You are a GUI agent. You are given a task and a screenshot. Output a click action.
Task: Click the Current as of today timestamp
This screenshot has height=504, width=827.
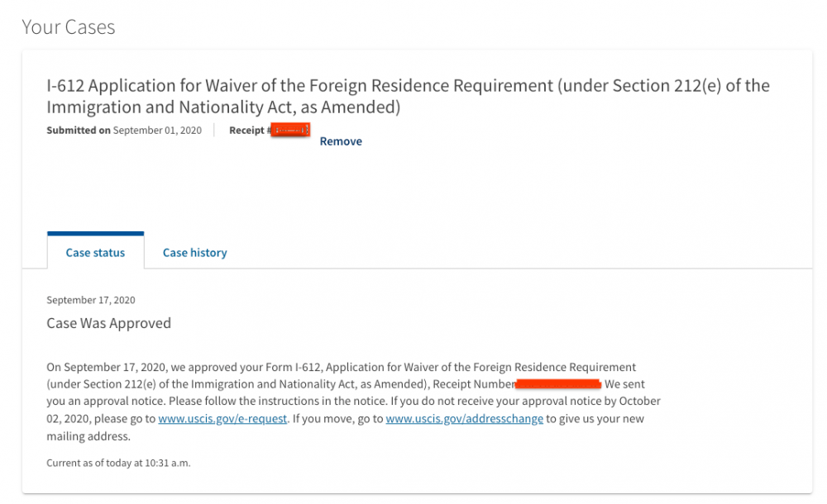(118, 463)
